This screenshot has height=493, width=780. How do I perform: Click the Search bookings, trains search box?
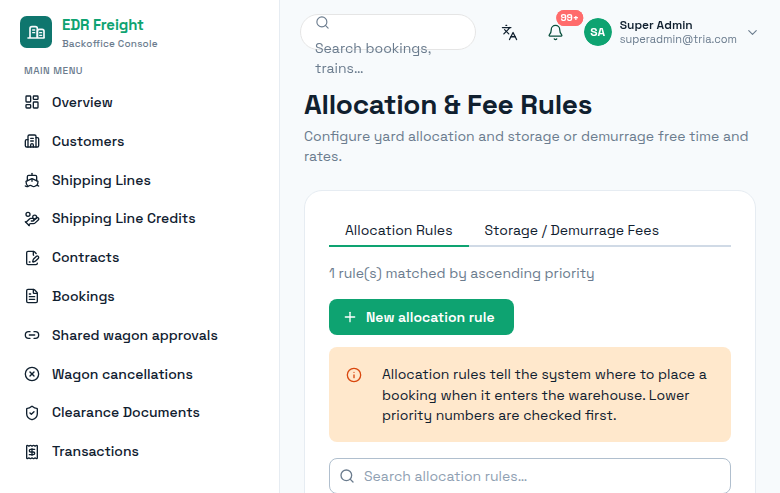point(388,32)
